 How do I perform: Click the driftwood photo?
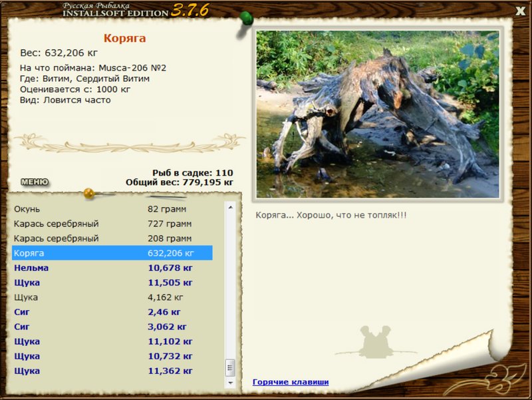pyautogui.click(x=378, y=114)
